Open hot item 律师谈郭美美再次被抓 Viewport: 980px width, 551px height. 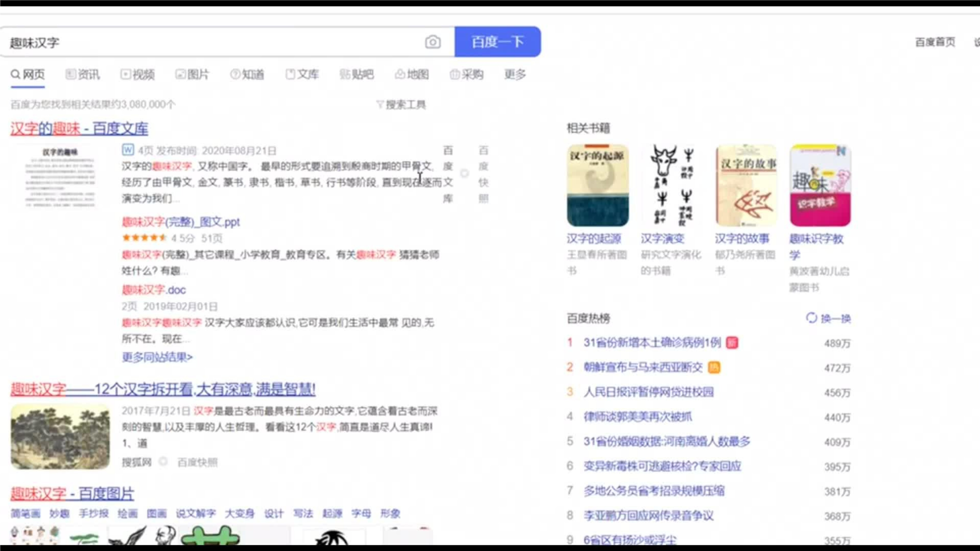click(638, 417)
